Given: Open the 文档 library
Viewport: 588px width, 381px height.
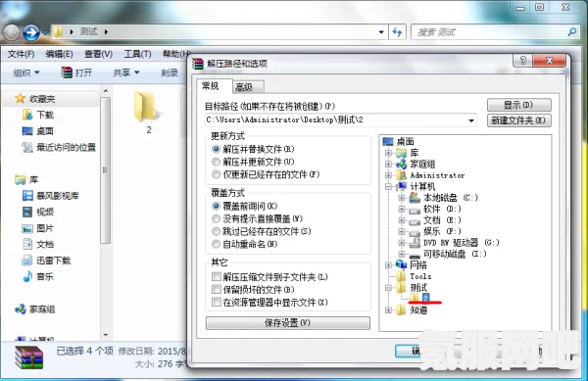Looking at the screenshot, I should coord(45,244).
